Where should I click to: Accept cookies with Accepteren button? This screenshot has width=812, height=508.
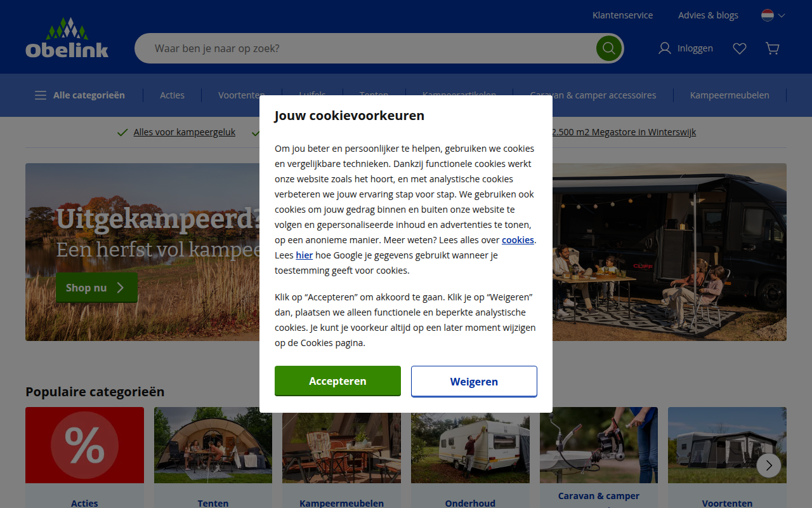pyautogui.click(x=337, y=381)
